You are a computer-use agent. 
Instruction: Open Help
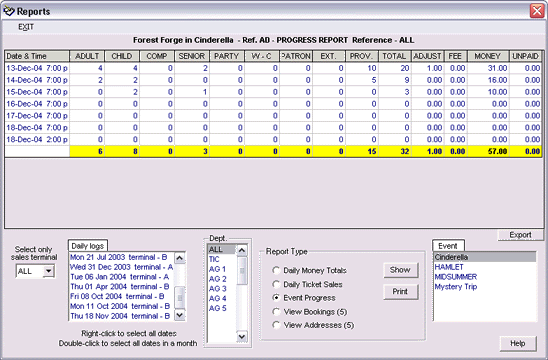pyautogui.click(x=518, y=344)
